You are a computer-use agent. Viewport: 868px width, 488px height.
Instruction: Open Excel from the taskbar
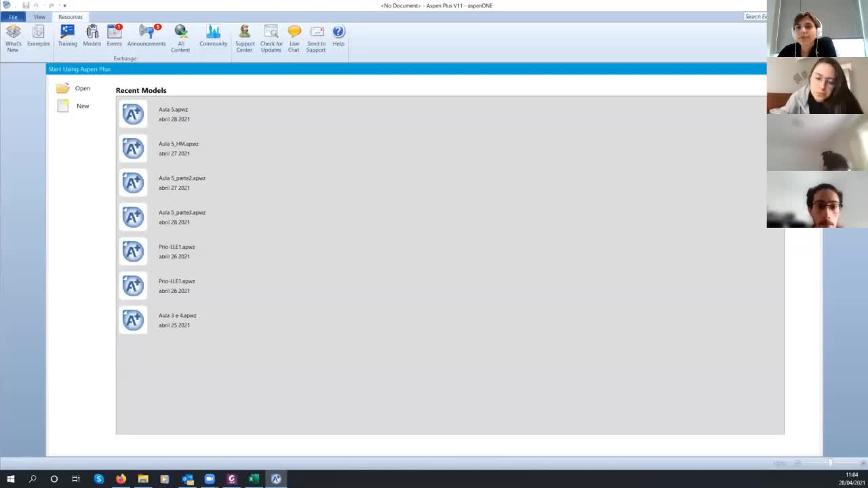coord(254,479)
